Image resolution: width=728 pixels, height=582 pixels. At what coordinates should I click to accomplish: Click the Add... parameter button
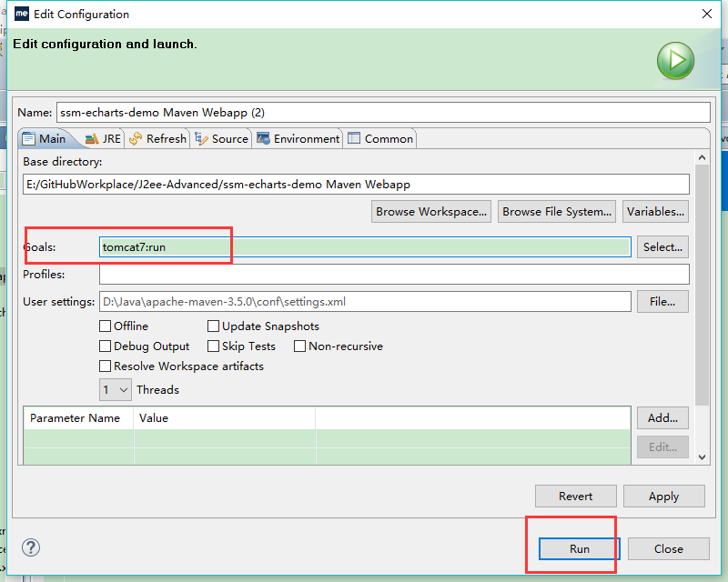click(662, 418)
